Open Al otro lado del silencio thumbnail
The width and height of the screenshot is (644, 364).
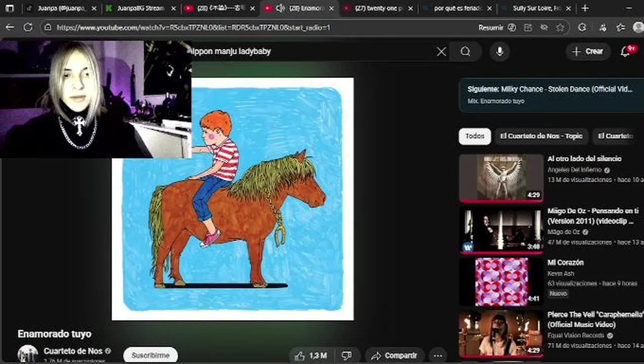tap(501, 177)
